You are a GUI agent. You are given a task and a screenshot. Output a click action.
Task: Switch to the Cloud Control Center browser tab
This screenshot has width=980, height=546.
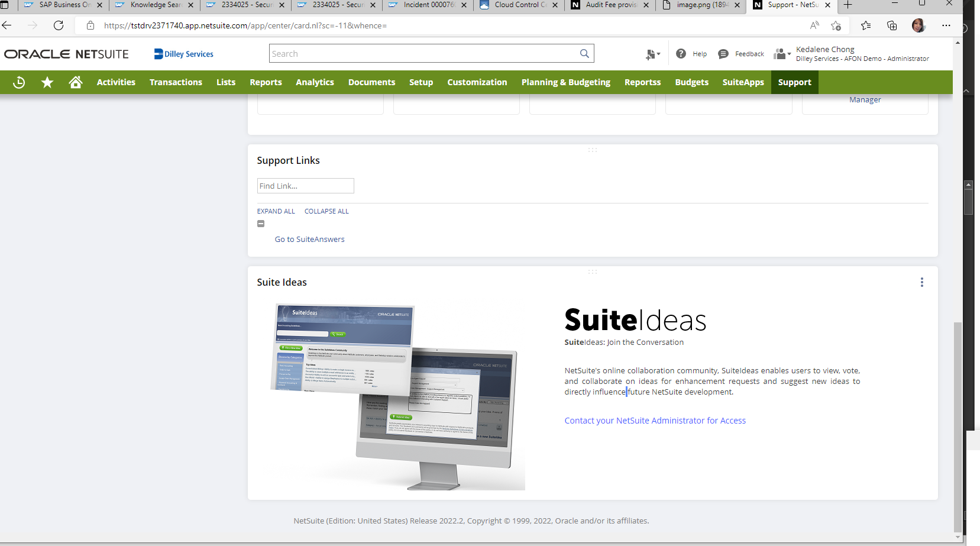pyautogui.click(x=517, y=5)
